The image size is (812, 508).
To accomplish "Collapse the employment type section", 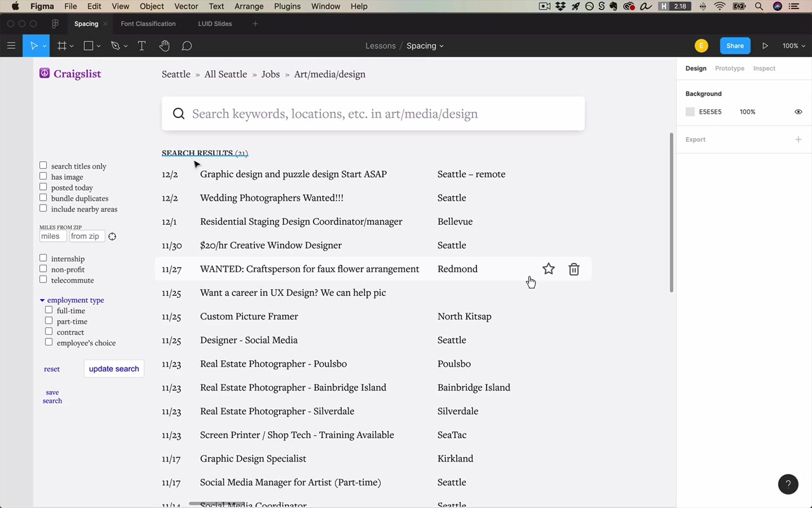I will click(x=43, y=300).
